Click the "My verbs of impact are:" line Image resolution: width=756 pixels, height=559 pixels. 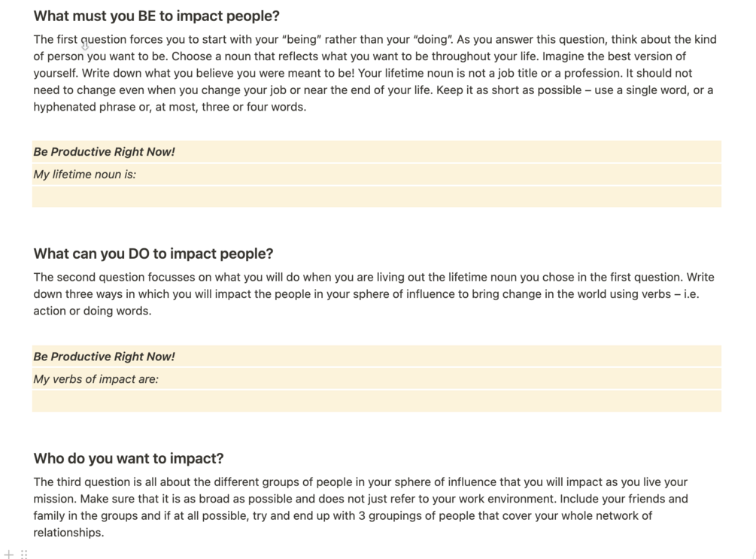(x=96, y=379)
